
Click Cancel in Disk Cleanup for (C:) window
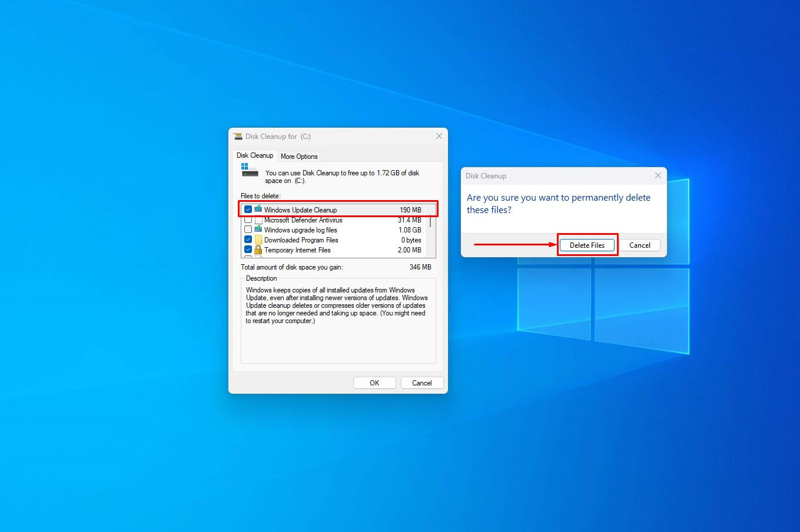click(x=421, y=383)
